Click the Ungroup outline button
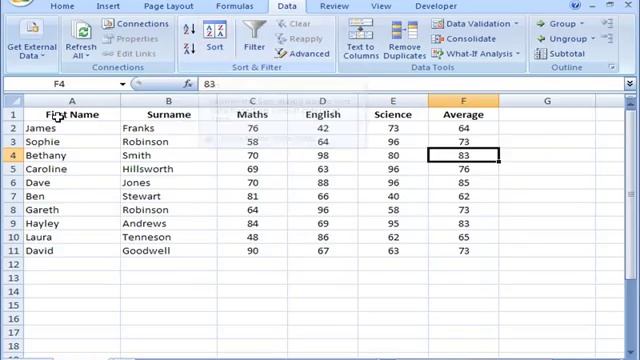Viewport: 640px width, 360px height. click(561, 39)
